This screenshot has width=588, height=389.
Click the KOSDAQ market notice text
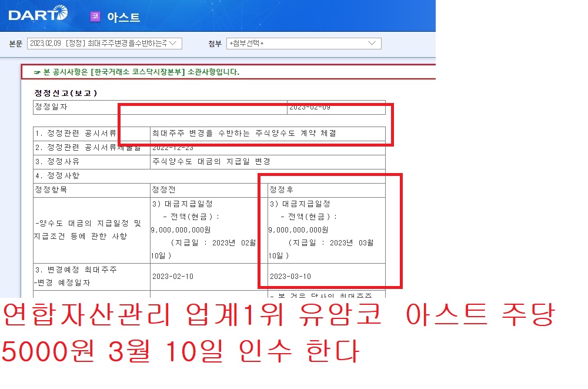point(141,72)
